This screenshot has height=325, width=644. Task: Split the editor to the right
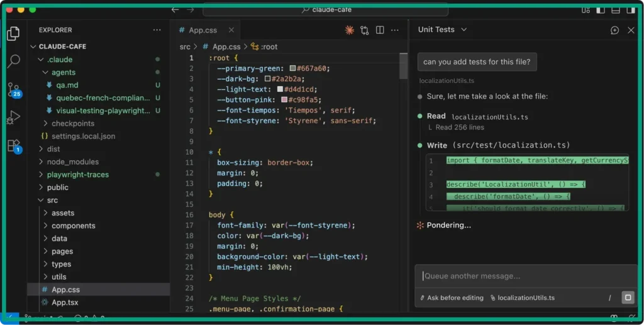380,30
